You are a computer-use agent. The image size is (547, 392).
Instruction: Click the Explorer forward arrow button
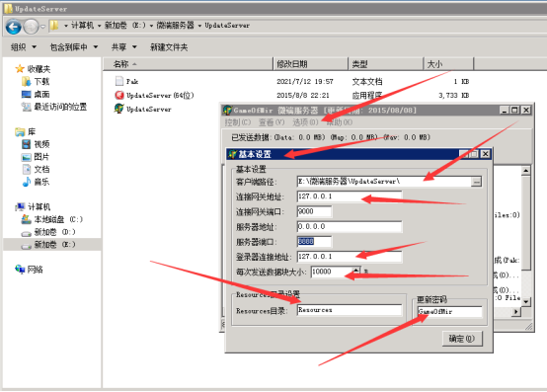31,27
